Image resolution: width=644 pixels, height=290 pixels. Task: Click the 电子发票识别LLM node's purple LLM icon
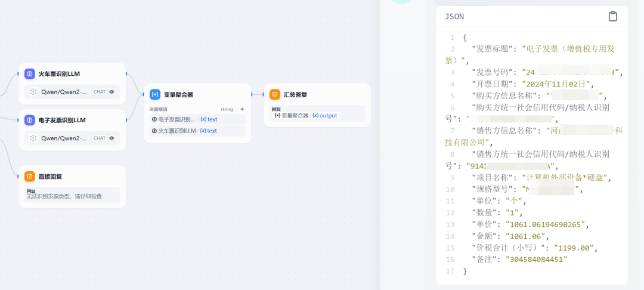coord(30,121)
